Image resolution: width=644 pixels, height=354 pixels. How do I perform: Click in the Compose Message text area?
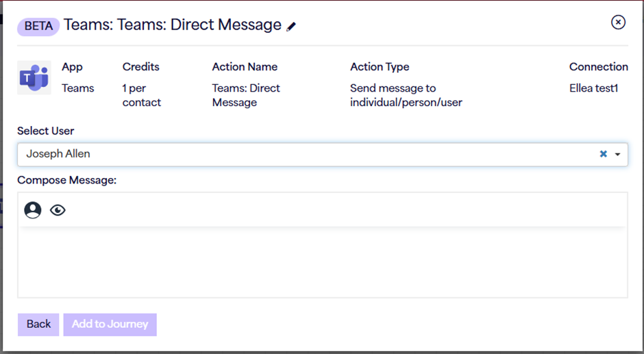tap(323, 262)
